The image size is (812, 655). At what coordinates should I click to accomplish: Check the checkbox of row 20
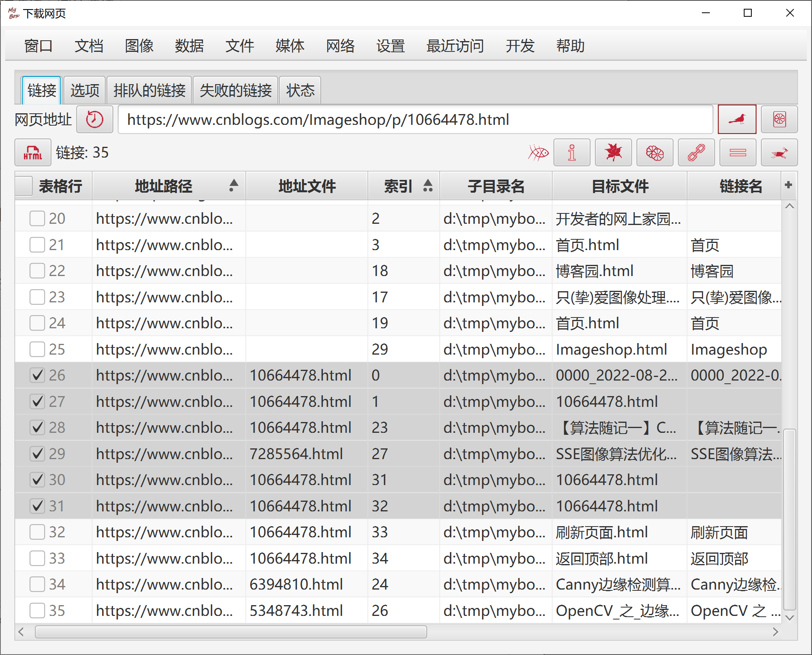(37, 219)
